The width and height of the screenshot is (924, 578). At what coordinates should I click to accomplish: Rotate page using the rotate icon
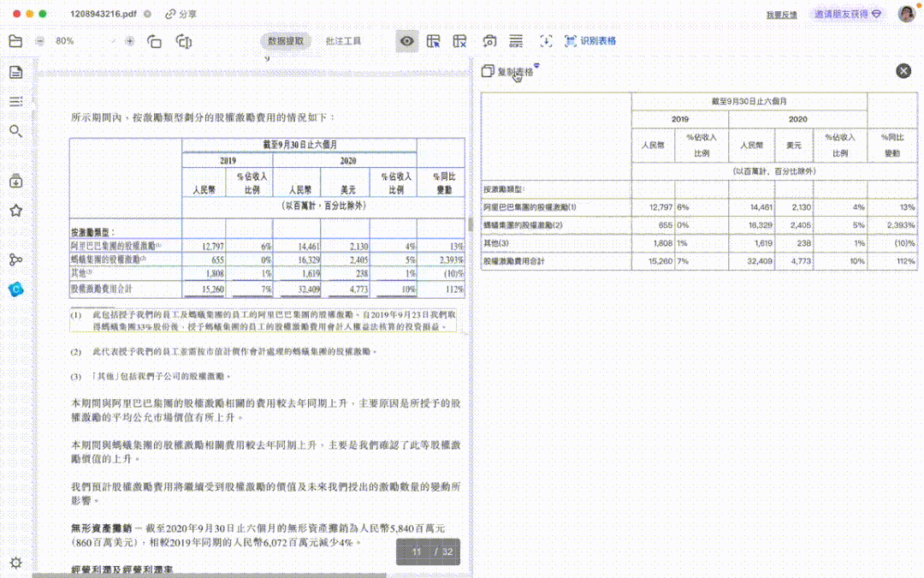154,41
